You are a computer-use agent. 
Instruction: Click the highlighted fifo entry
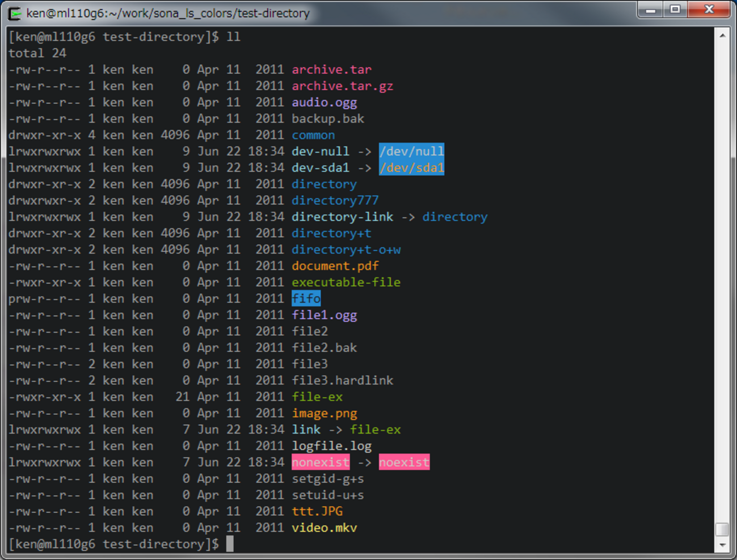point(306,298)
